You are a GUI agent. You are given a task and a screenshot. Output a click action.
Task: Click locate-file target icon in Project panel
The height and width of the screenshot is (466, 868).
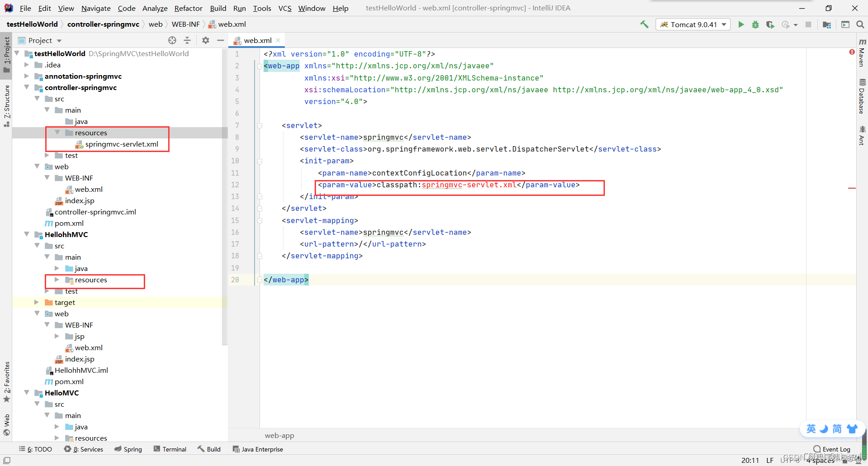[172, 40]
